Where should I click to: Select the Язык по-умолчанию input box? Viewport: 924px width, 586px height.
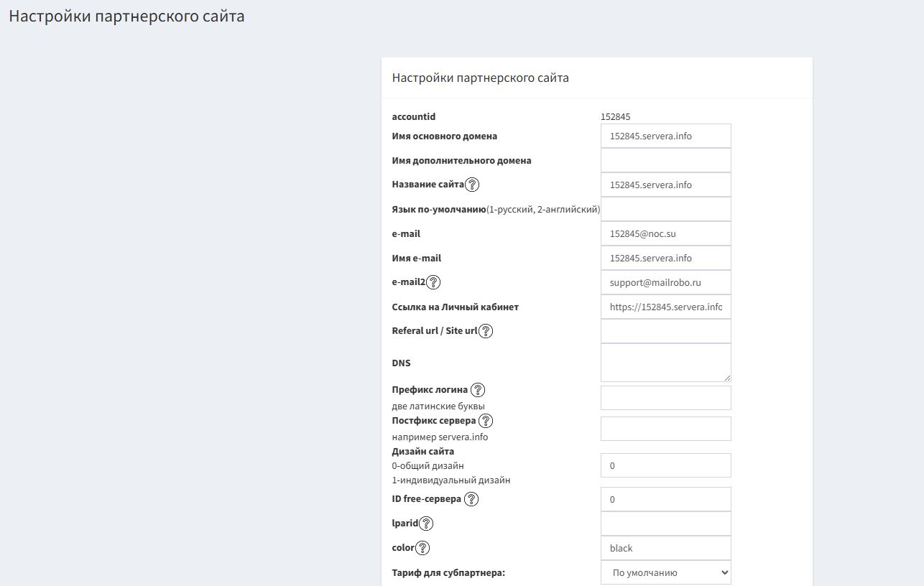[665, 209]
